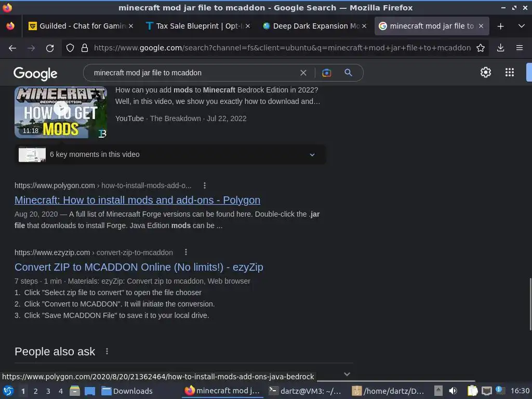The image size is (532, 399).
Task: Open the volume control tray icon
Action: click(453, 391)
